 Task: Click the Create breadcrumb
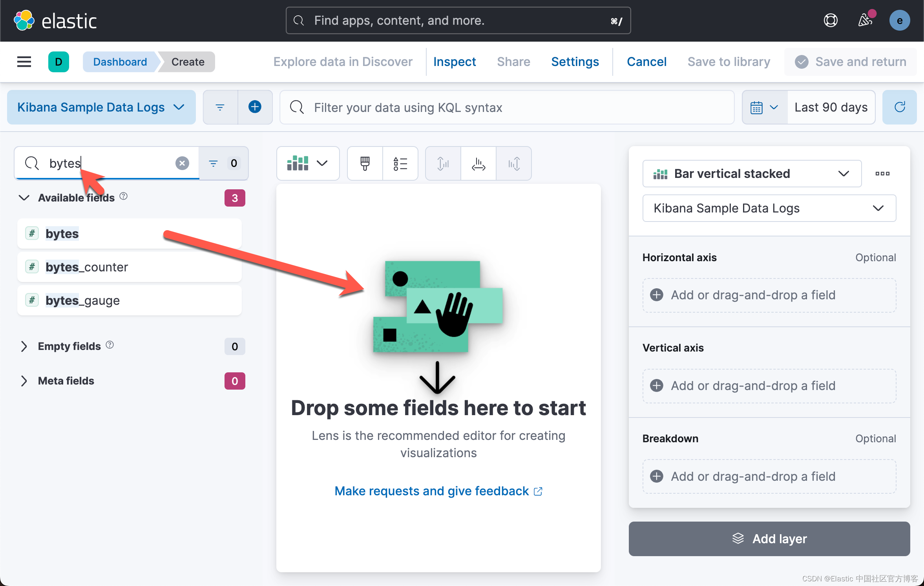click(188, 62)
